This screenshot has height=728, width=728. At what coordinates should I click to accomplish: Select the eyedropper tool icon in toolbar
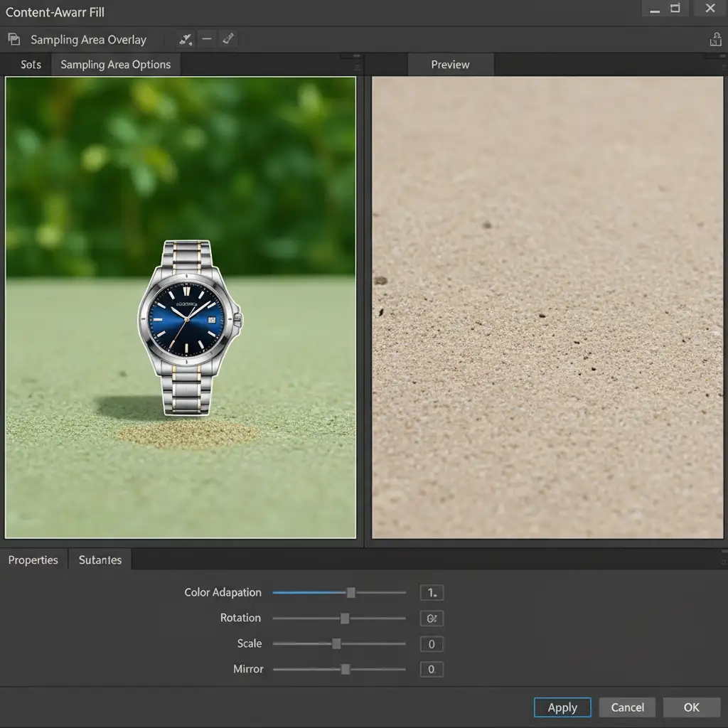[227, 39]
